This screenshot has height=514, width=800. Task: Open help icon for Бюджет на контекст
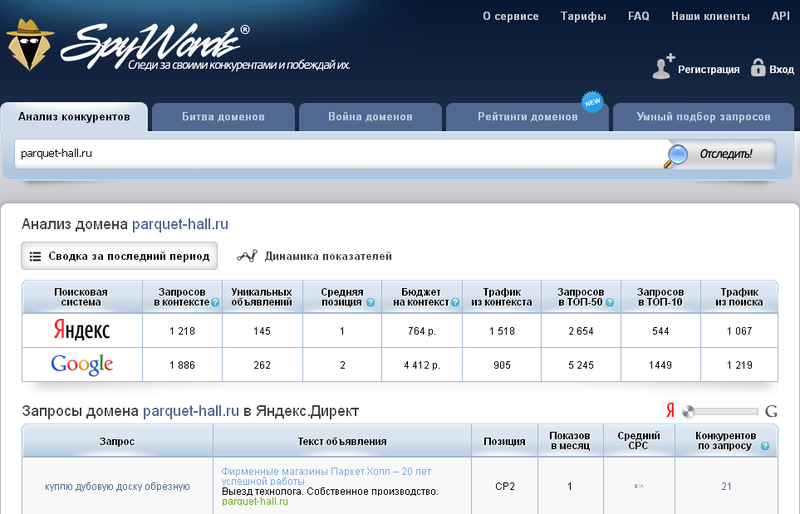point(455,303)
